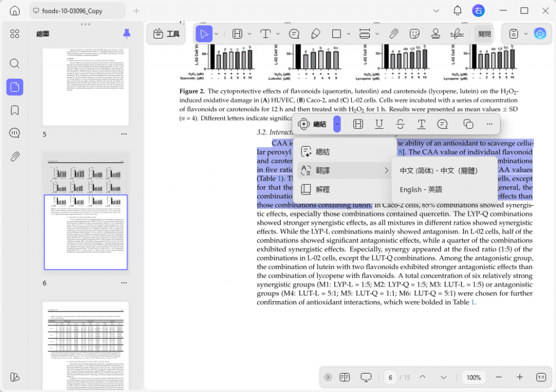Screen dimensions: 556x392
Task: Open a new tab with plus button
Action: point(136,11)
